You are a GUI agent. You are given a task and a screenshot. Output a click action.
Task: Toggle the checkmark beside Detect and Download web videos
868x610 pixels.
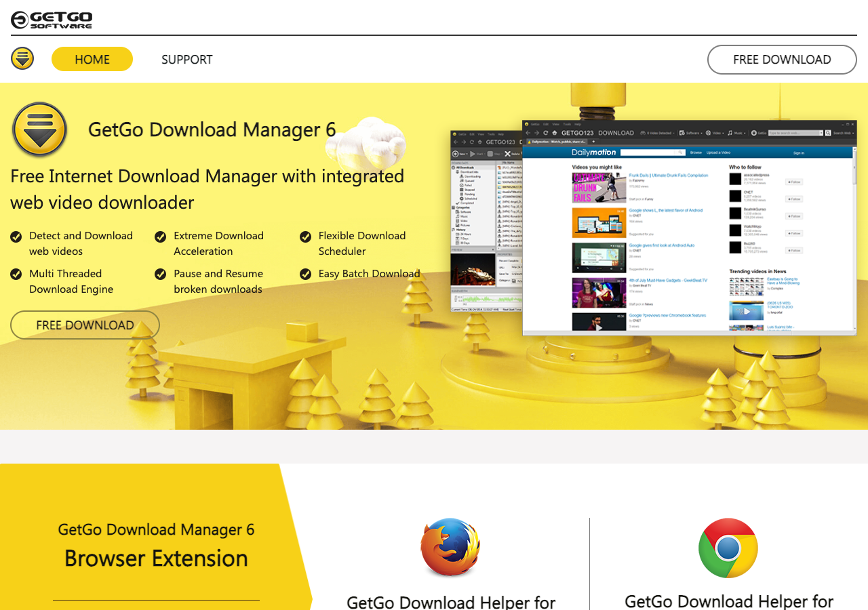[16, 237]
